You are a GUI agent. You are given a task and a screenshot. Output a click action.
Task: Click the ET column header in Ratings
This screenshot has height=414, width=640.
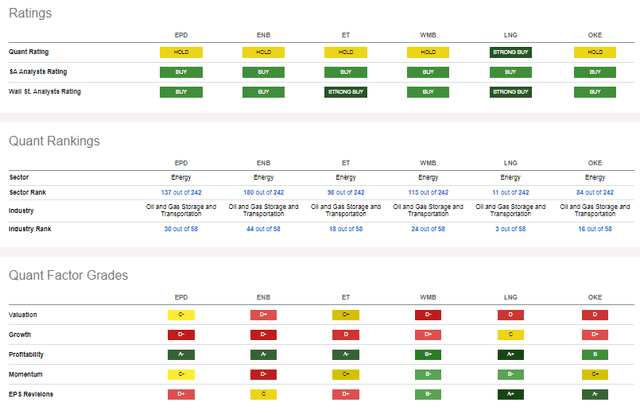346,33
